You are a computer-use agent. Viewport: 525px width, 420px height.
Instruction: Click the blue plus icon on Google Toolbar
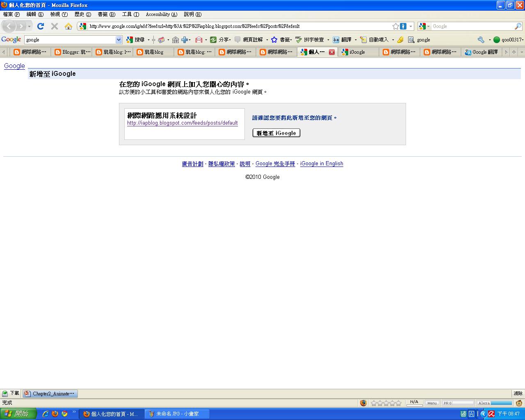185,40
